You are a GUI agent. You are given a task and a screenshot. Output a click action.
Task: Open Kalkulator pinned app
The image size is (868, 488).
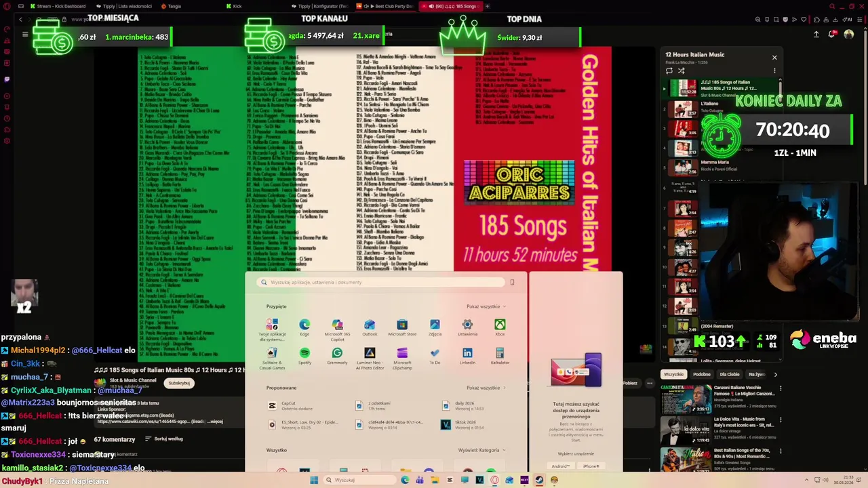pyautogui.click(x=500, y=356)
